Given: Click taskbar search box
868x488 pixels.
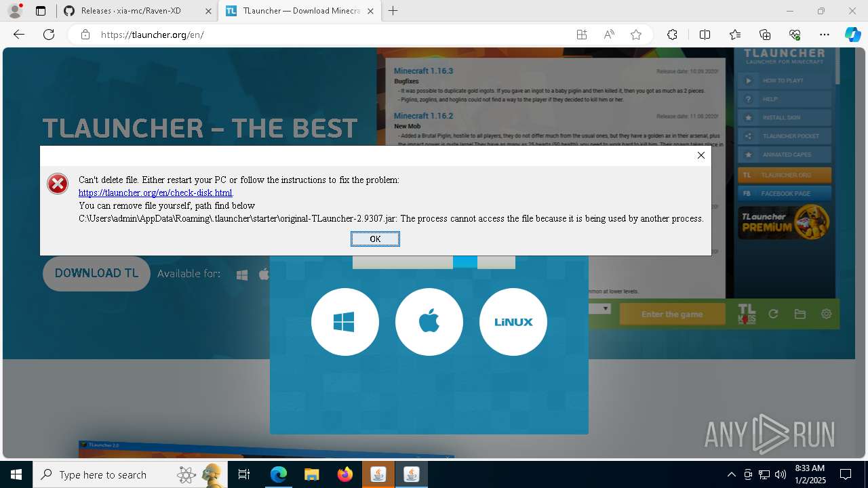Looking at the screenshot, I should pos(131,474).
